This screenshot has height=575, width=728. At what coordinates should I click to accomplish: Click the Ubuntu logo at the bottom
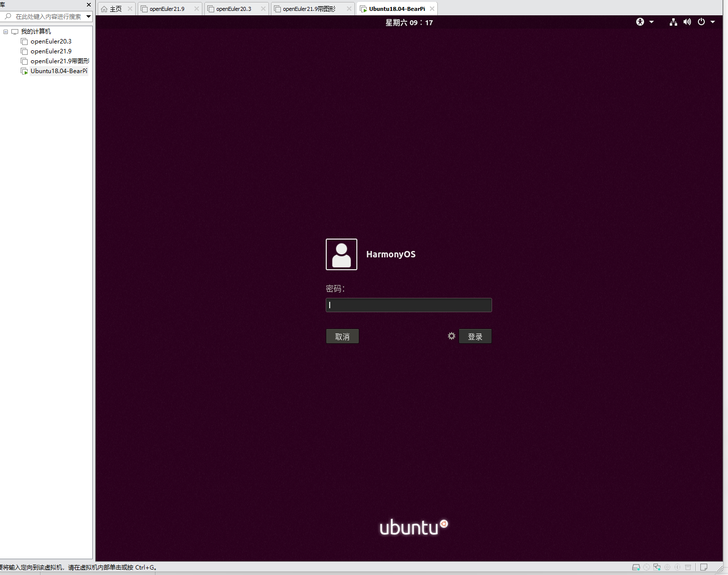coord(414,528)
